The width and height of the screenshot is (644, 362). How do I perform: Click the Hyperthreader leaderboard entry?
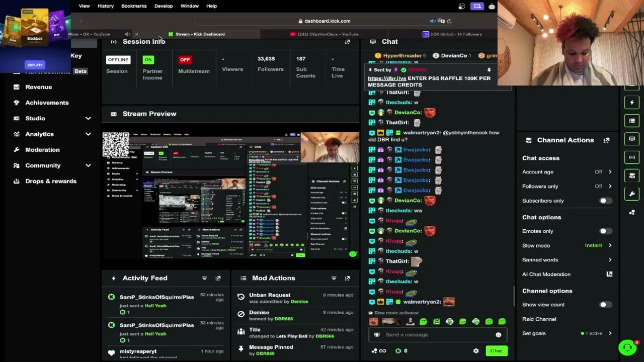tap(401, 56)
